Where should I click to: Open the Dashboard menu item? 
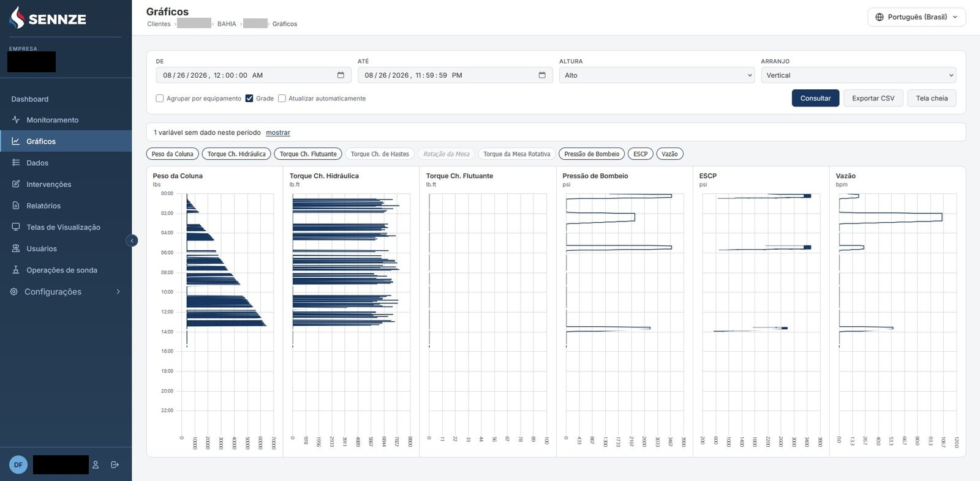coord(30,99)
